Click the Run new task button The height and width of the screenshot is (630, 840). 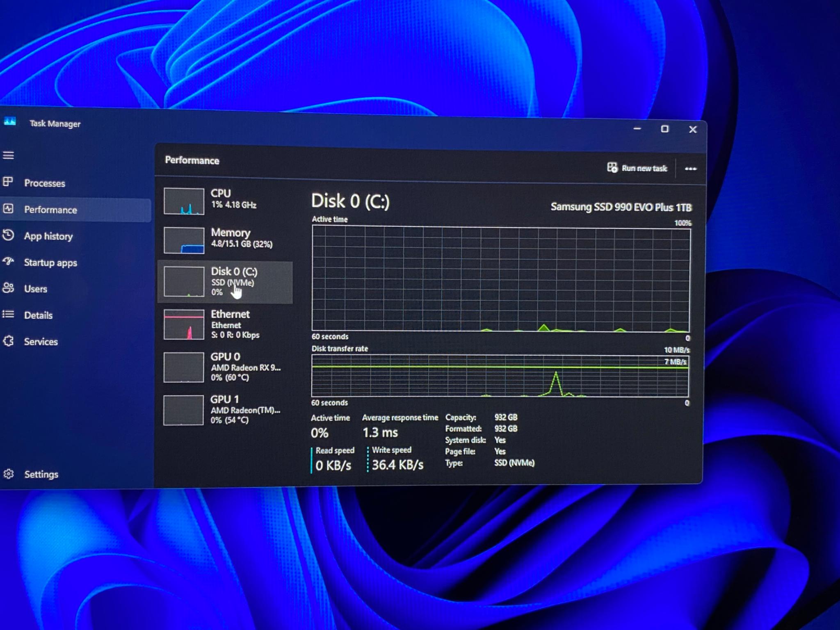click(x=637, y=168)
